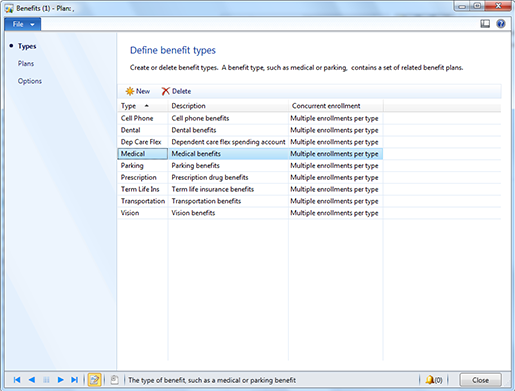515x391 pixels.
Task: Click the 'Term life insurance benefits' description
Action: (213, 189)
